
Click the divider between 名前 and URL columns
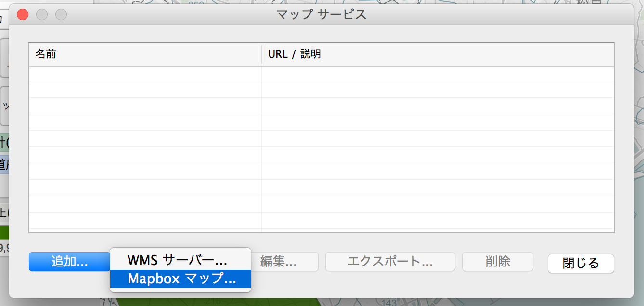click(x=262, y=54)
